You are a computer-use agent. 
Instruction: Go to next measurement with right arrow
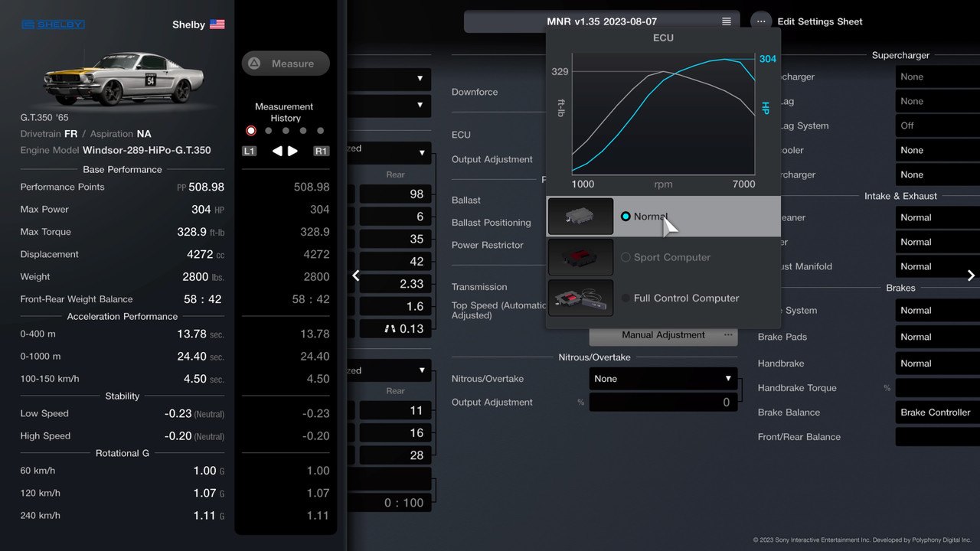pyautogui.click(x=292, y=152)
